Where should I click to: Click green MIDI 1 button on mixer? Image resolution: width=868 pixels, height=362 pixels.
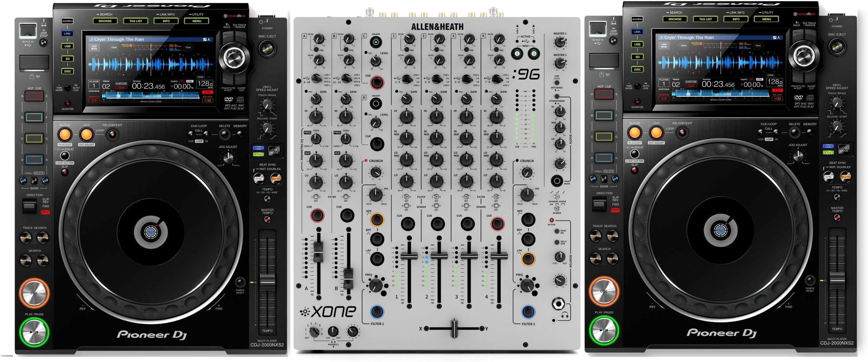click(x=517, y=54)
